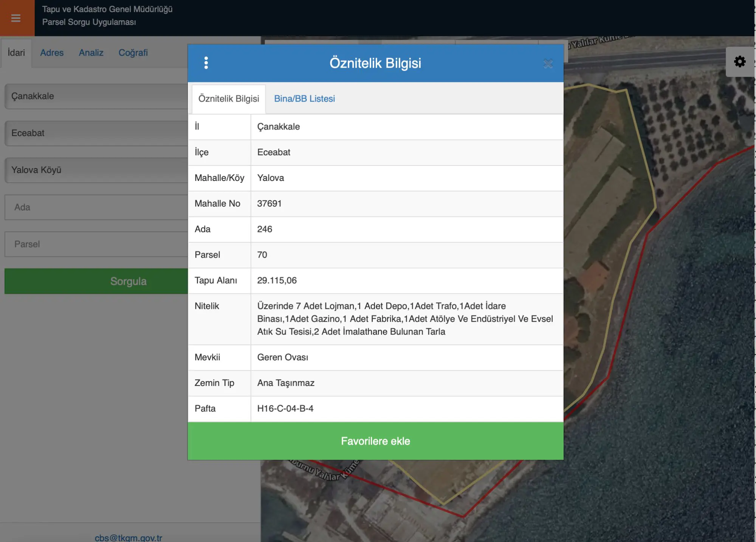
Task: Switch to the Adres tab
Action: [x=52, y=53]
